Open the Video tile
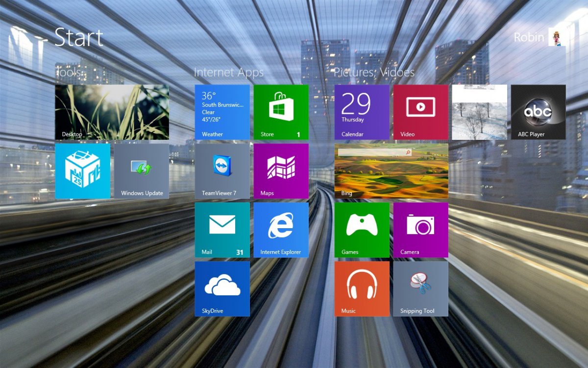Image resolution: width=588 pixels, height=368 pixels. coord(420,112)
